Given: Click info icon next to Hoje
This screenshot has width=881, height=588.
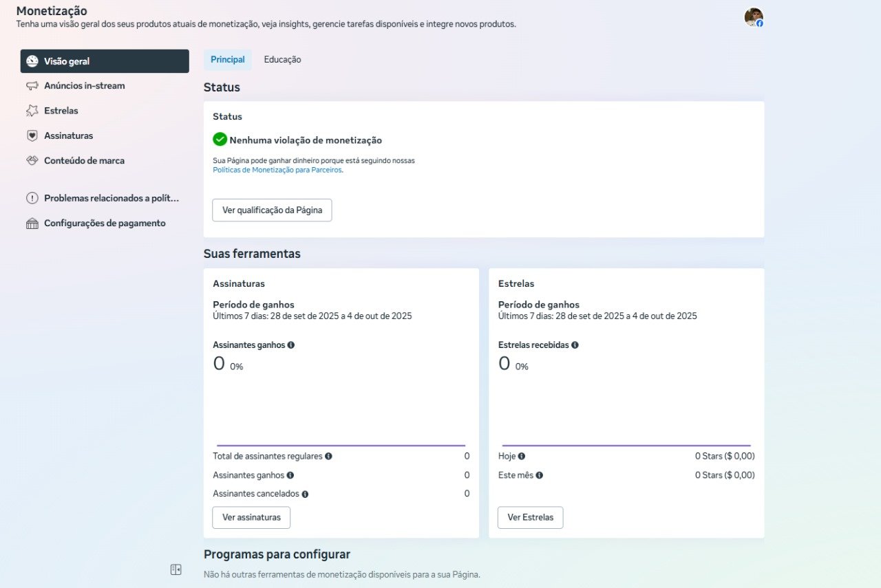Looking at the screenshot, I should 522,456.
